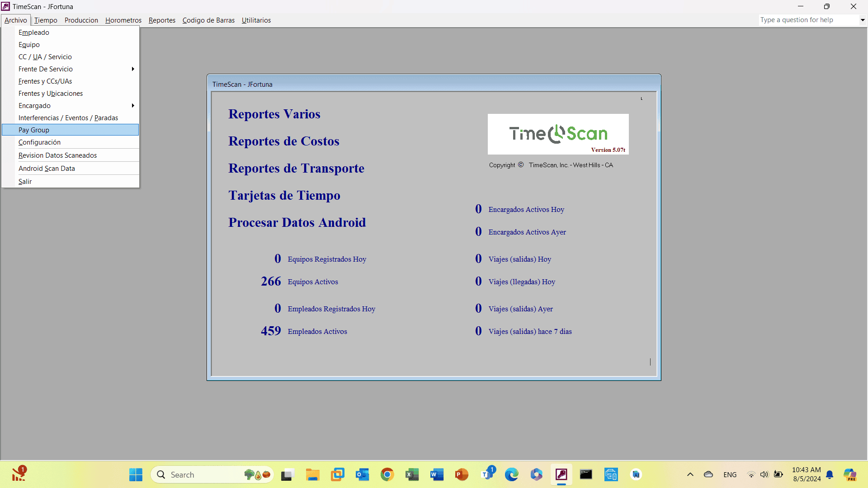Open Outlook from the taskbar
The image size is (868, 488).
[x=362, y=474]
